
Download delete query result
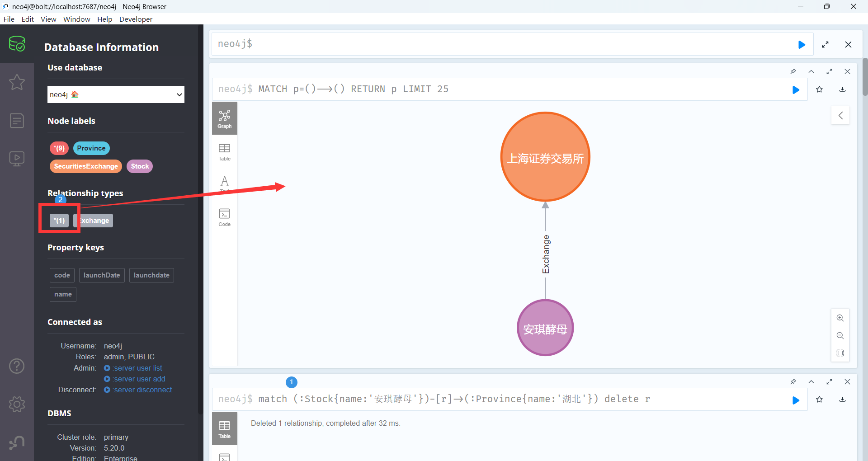[x=842, y=400]
